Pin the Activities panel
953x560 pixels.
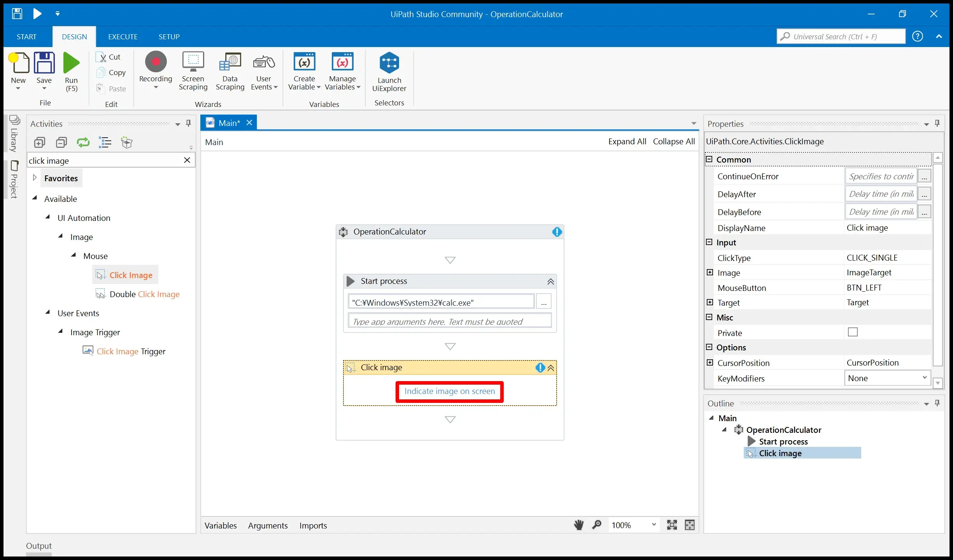point(189,124)
